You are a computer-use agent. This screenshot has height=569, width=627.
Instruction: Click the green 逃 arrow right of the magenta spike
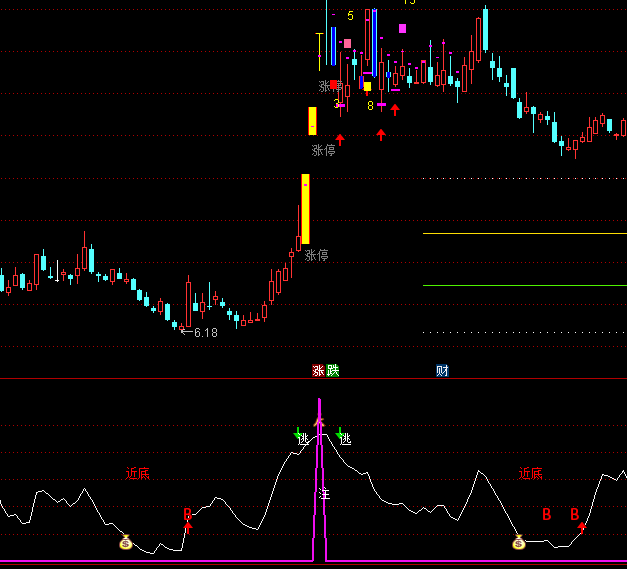tap(343, 436)
